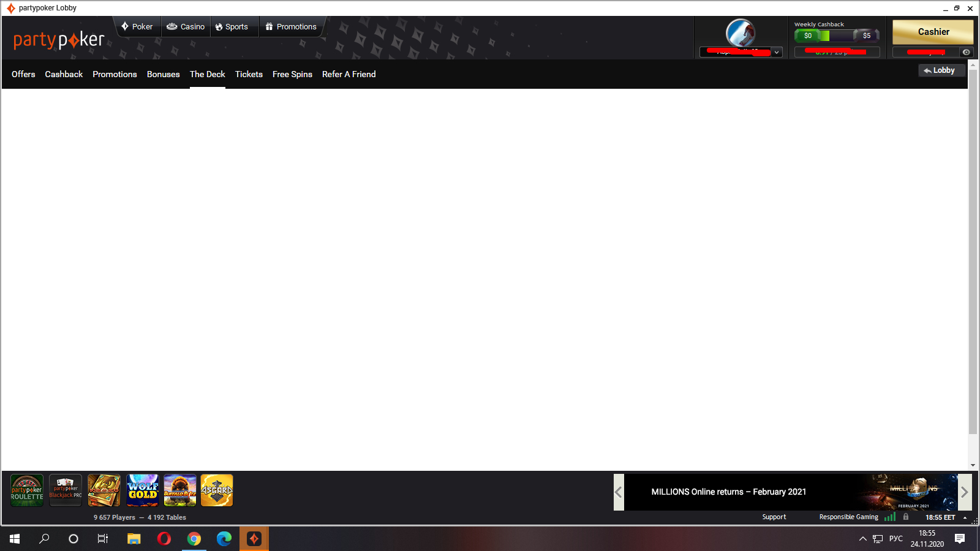
Task: Expand the account name dropdown arrow
Action: (777, 52)
